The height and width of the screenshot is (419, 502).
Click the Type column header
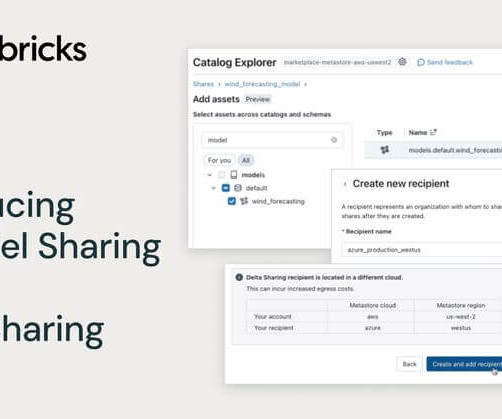[x=384, y=133]
